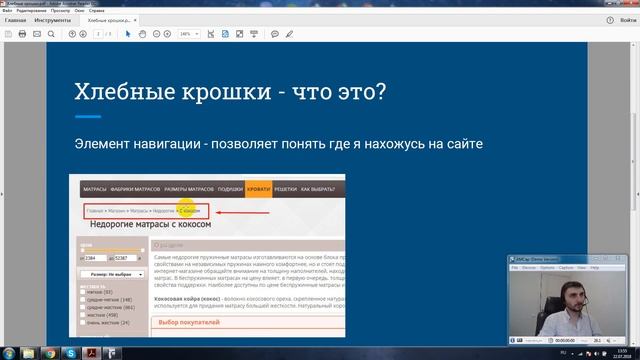Open the Просмотр menu

[60, 11]
